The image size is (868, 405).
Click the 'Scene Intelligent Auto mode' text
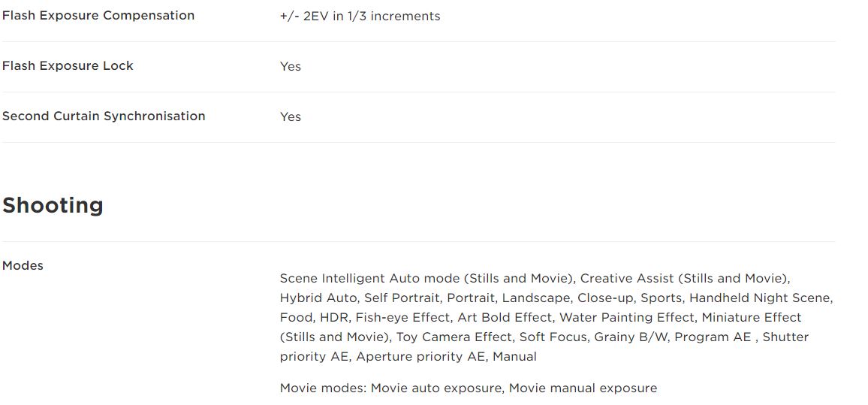tap(369, 278)
